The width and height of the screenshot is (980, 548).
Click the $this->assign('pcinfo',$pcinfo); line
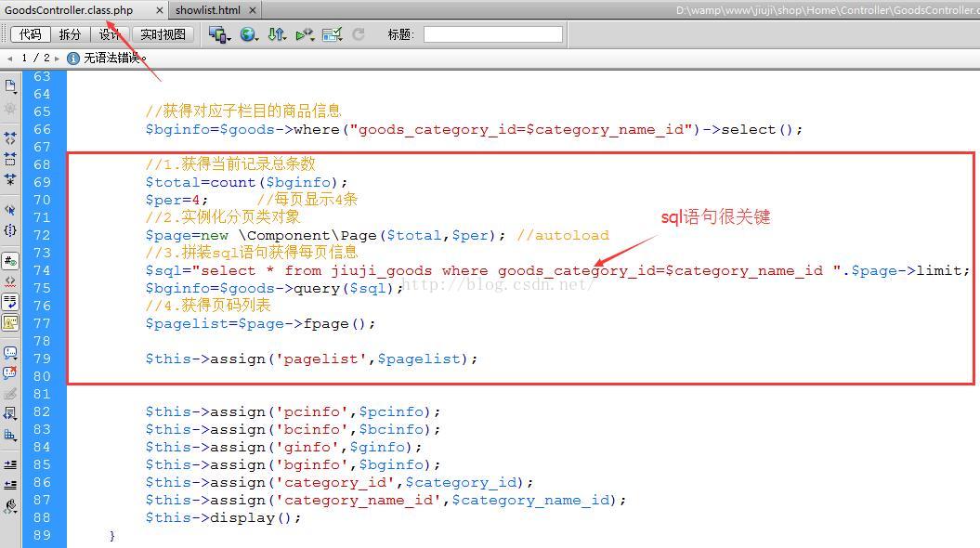click(293, 411)
